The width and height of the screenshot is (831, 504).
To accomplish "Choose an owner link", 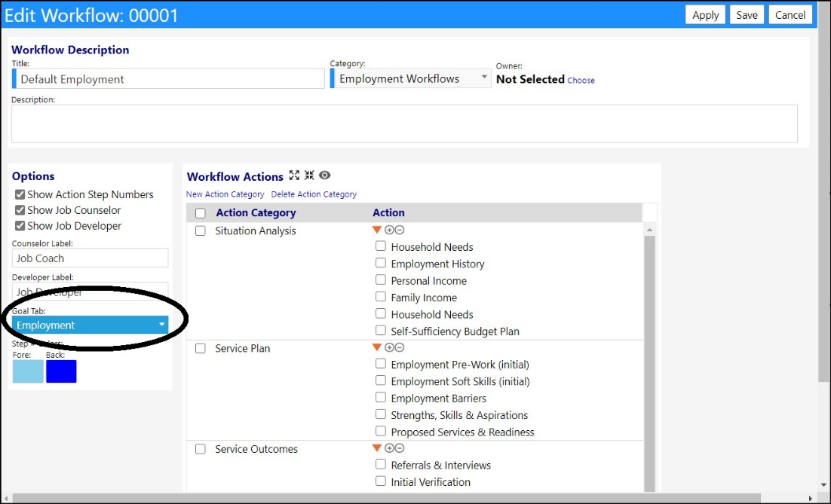I will coord(581,81).
